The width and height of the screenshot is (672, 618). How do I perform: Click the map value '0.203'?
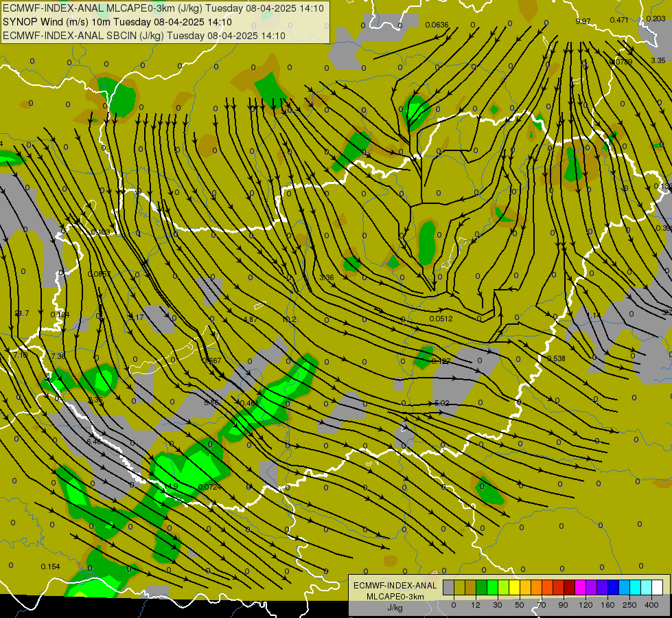[656, 19]
